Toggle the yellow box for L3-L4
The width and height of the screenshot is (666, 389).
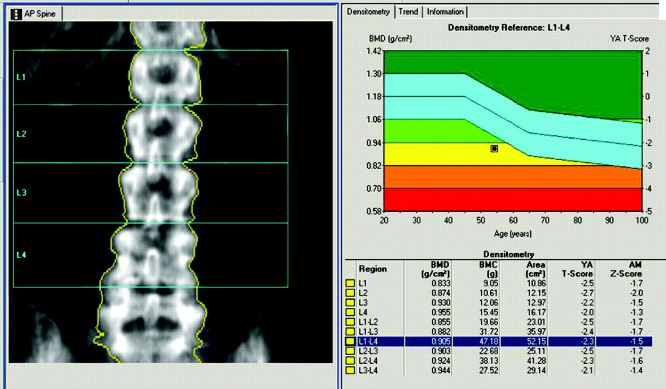350,371
